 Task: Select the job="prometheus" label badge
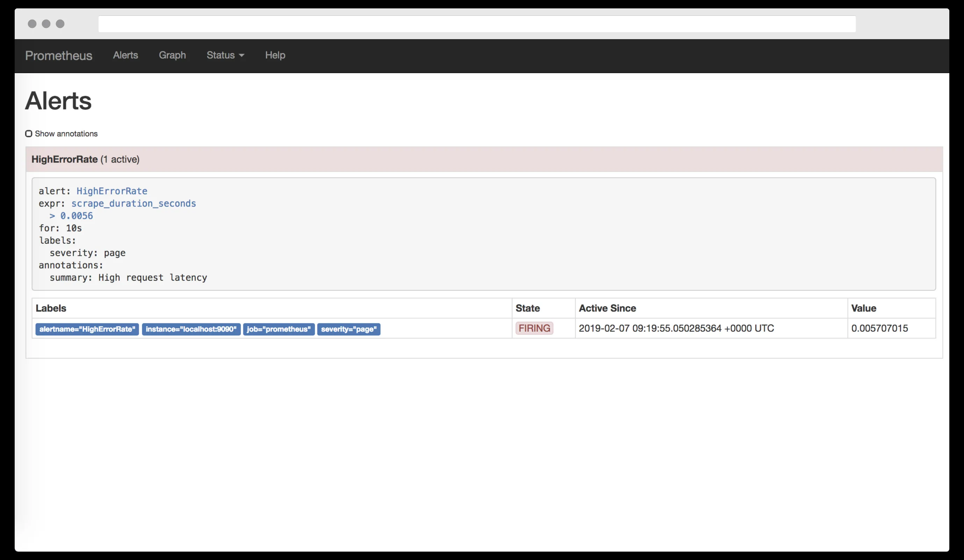279,329
